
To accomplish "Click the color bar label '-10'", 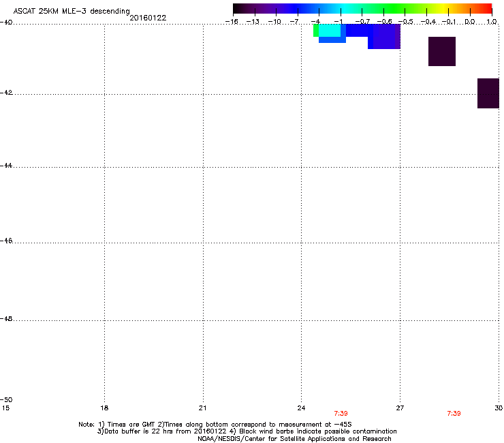I will (274, 22).
